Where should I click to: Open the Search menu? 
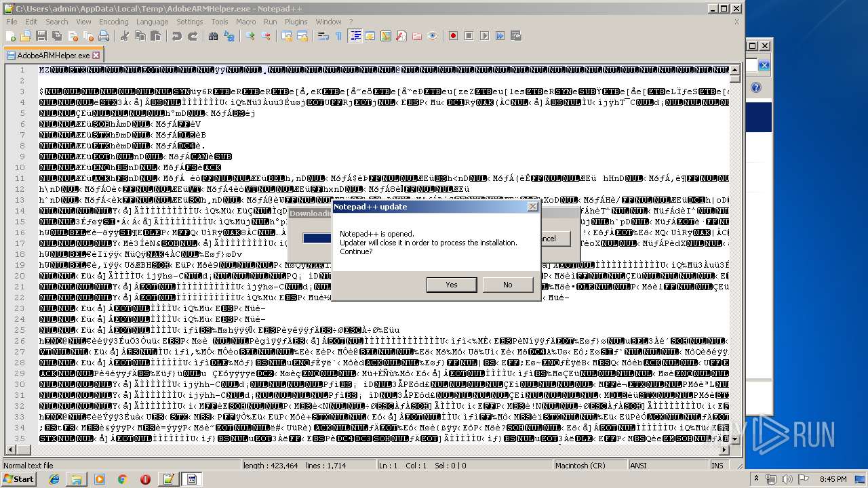click(x=57, y=22)
